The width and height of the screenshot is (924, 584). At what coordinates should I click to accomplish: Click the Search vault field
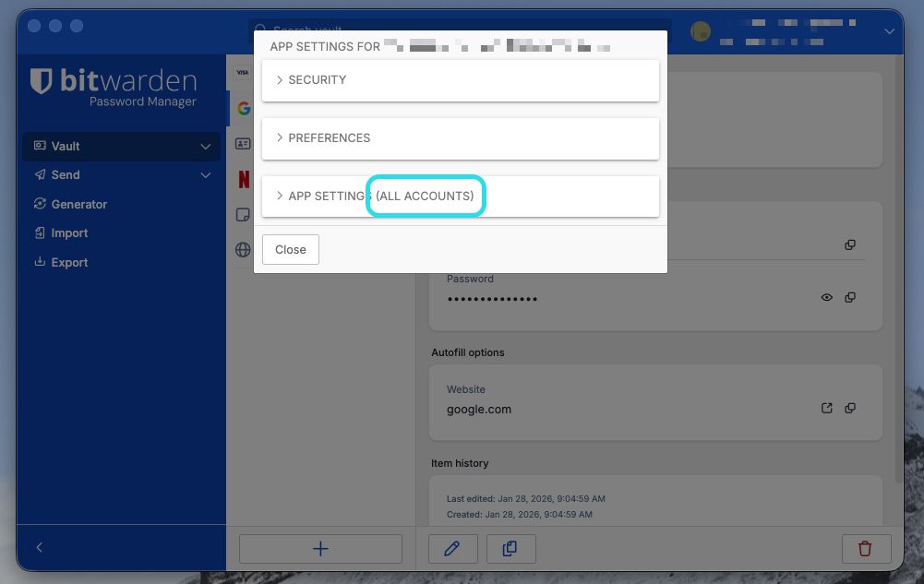[369, 30]
